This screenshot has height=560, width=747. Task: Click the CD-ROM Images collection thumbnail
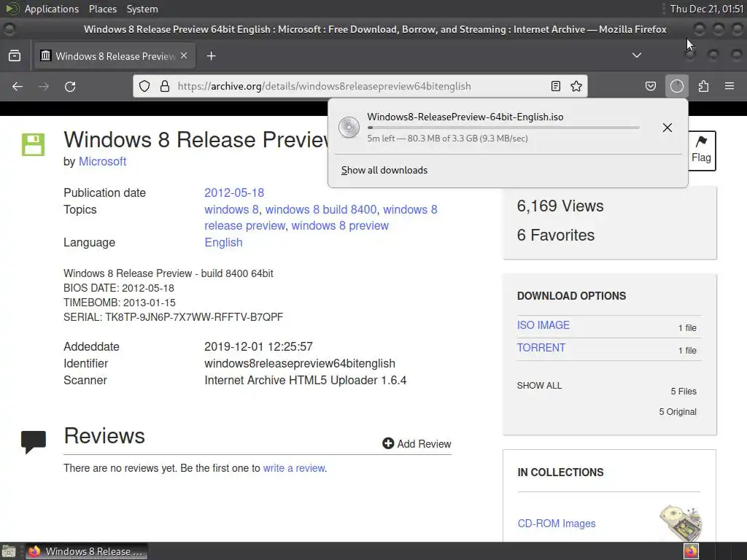click(x=681, y=523)
